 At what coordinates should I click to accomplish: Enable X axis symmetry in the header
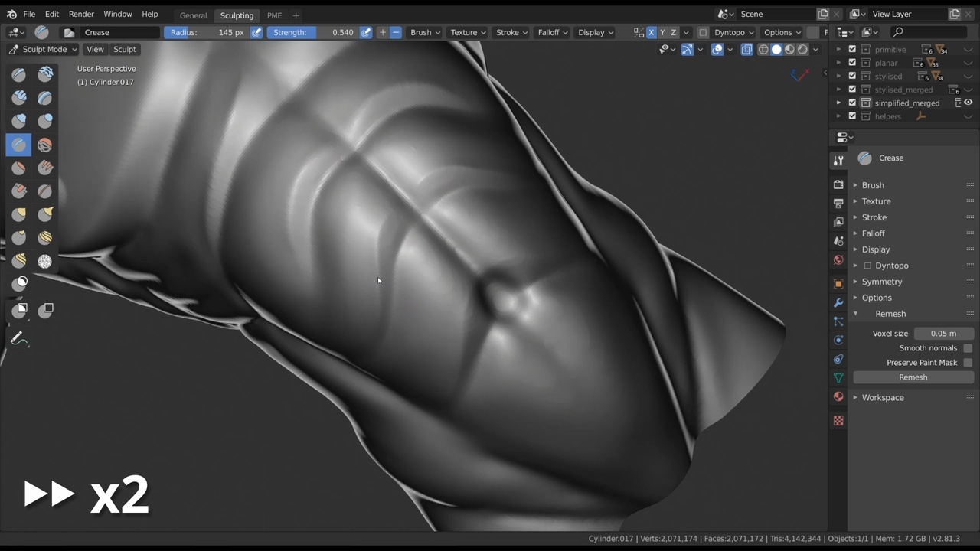pyautogui.click(x=651, y=32)
